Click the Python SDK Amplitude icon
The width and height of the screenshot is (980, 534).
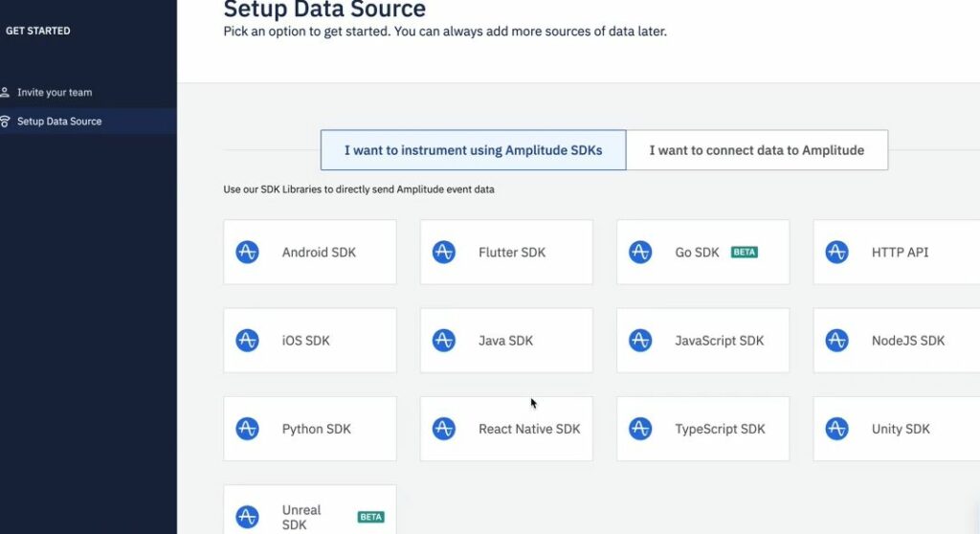pos(247,429)
